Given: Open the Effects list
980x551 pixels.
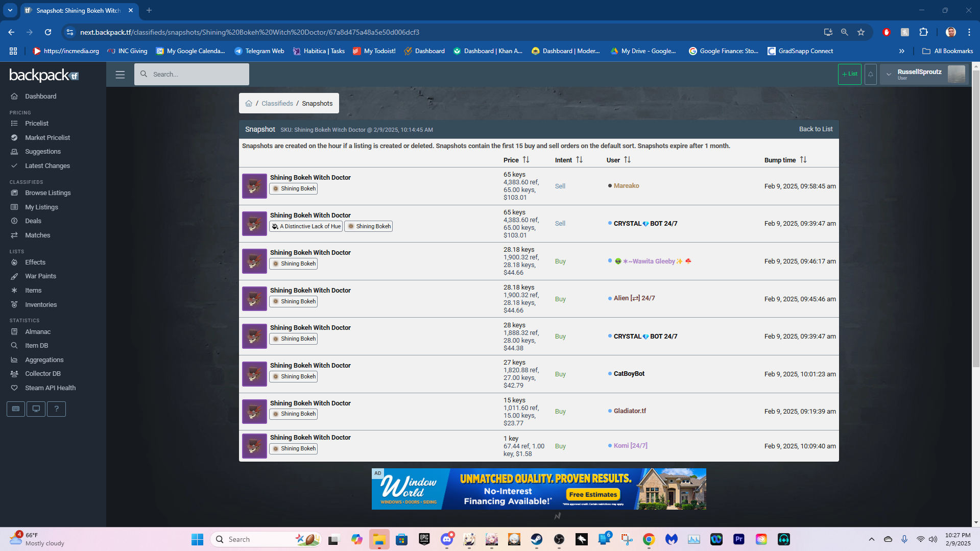Looking at the screenshot, I should point(35,262).
